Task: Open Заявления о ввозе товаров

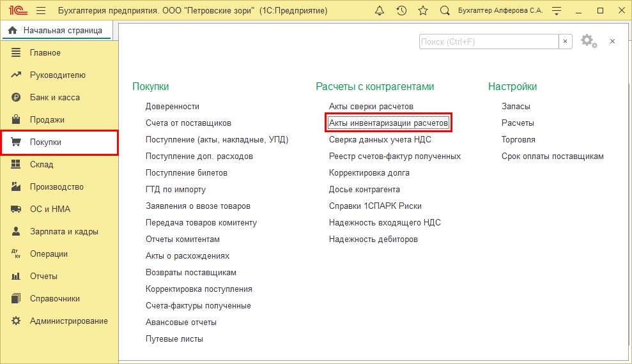Action: (198, 206)
